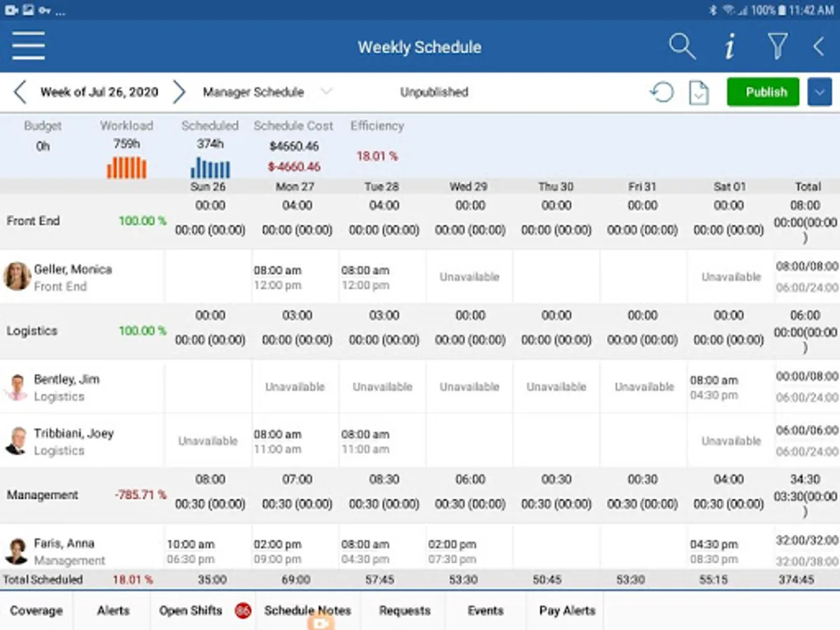Refresh the schedule with circular arrow

click(661, 92)
